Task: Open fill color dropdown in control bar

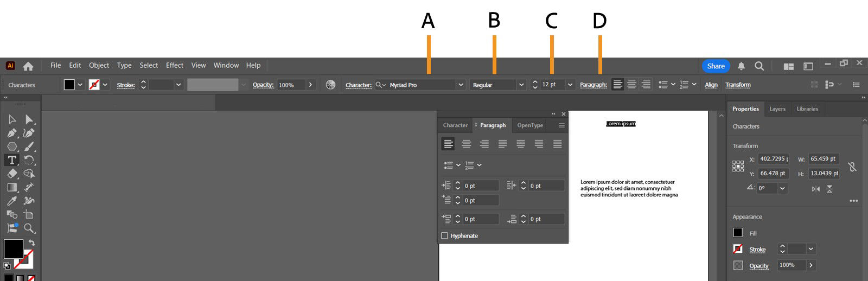Action: click(80, 85)
